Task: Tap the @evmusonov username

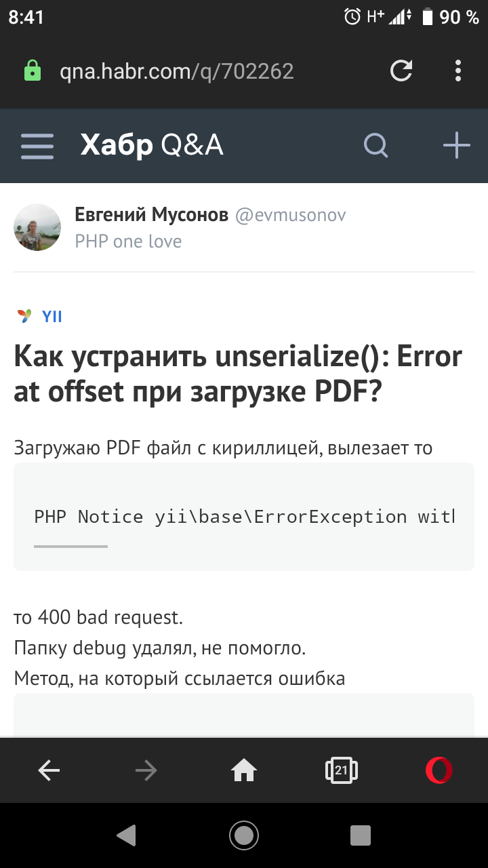Action: coord(290,216)
